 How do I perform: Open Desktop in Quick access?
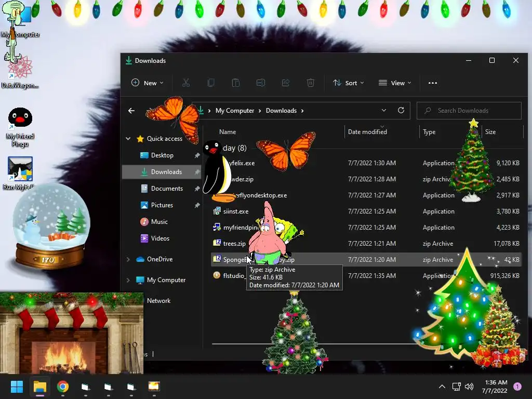162,155
